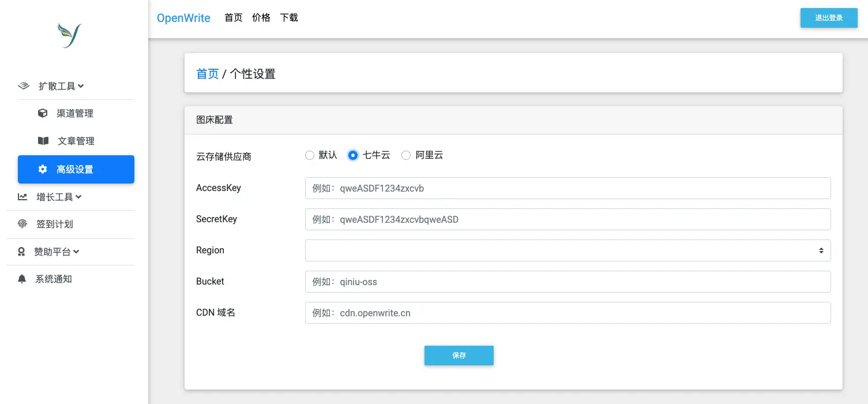
Task: Focus the SecretKey input field
Action: tap(568, 219)
